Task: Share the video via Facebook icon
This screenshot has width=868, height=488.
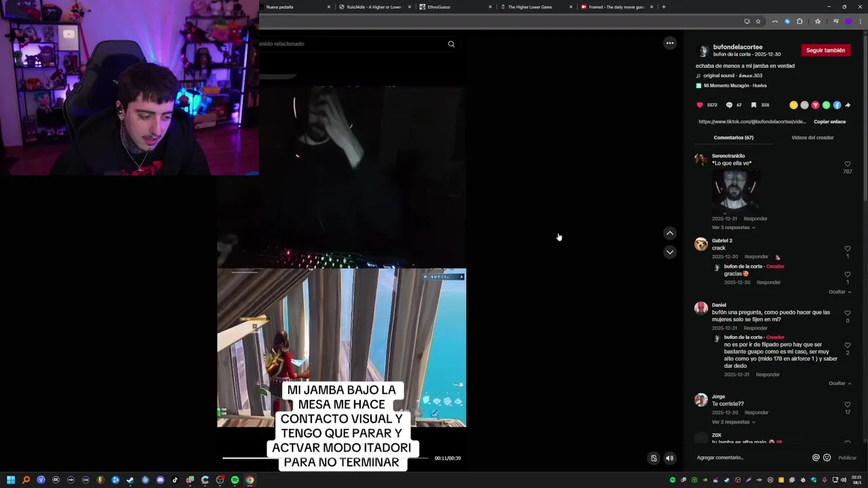Action: [837, 105]
